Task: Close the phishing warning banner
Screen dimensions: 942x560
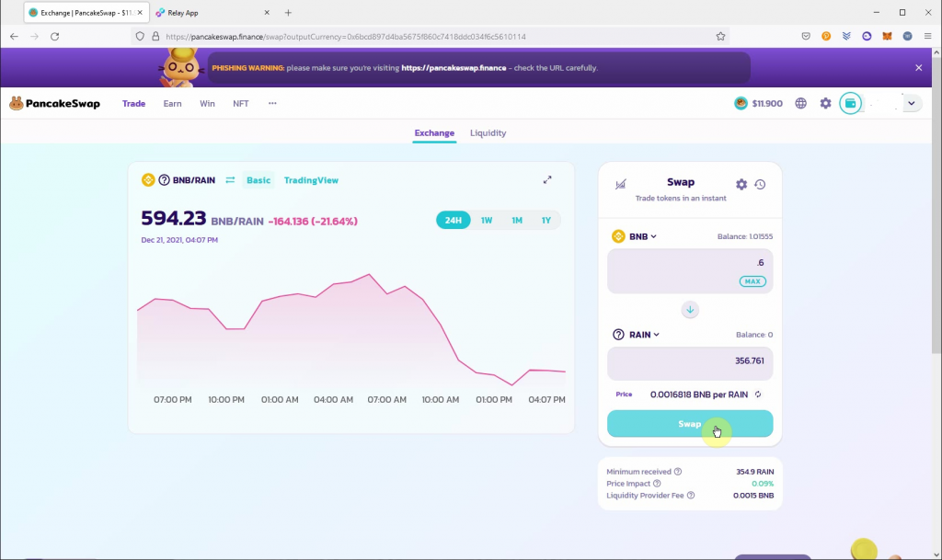Action: point(919,68)
